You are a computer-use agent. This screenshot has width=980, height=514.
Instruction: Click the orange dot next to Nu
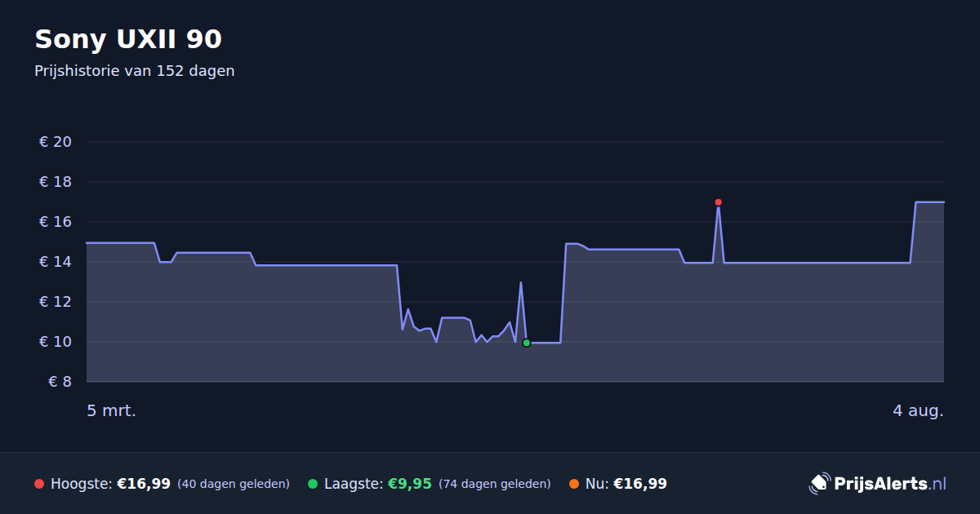[574, 484]
